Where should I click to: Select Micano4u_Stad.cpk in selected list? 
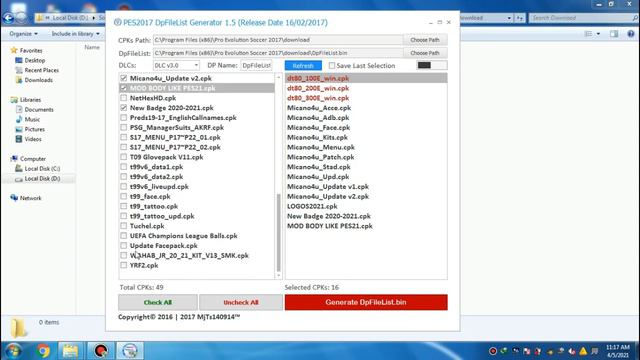[366, 167]
